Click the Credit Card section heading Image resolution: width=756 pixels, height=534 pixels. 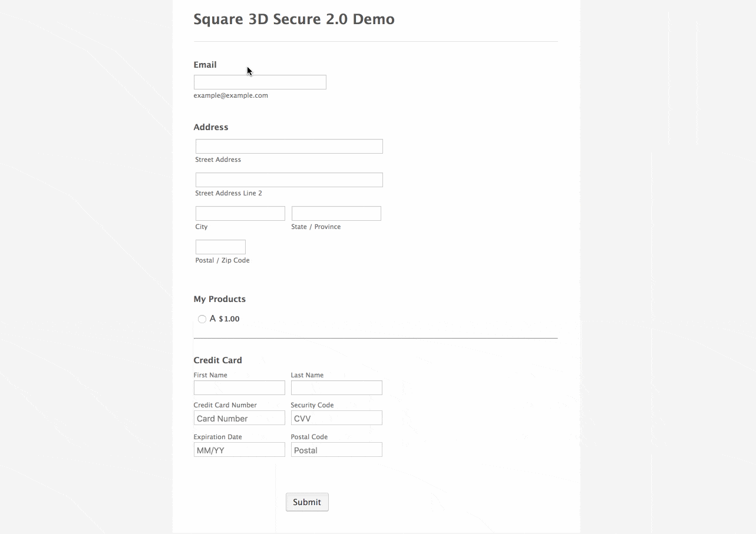(218, 360)
